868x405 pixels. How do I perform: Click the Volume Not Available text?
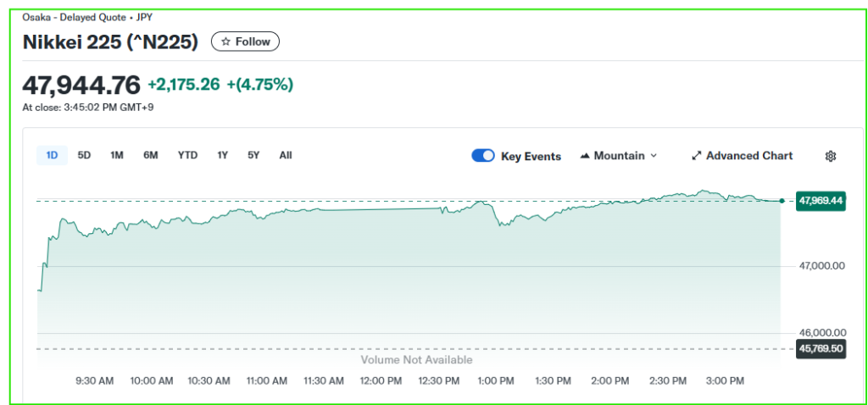[416, 360]
